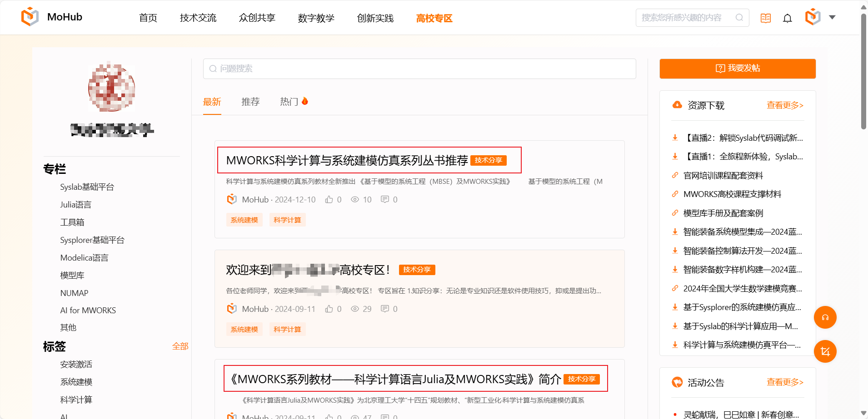The width and height of the screenshot is (868, 419).
Task: Select 工具箱 column
Action: pyautogui.click(x=72, y=222)
